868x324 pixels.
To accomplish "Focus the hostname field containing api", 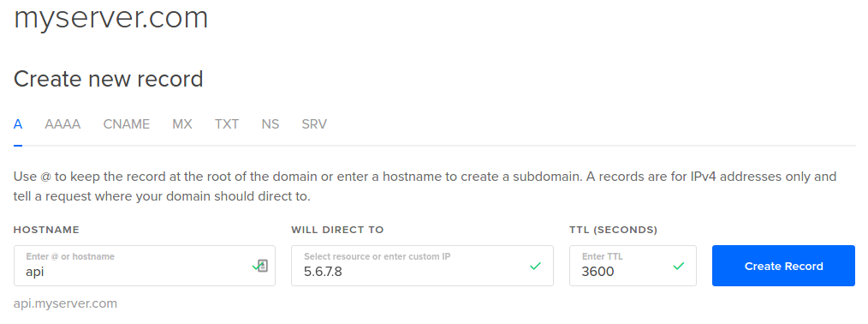I will pos(145,266).
